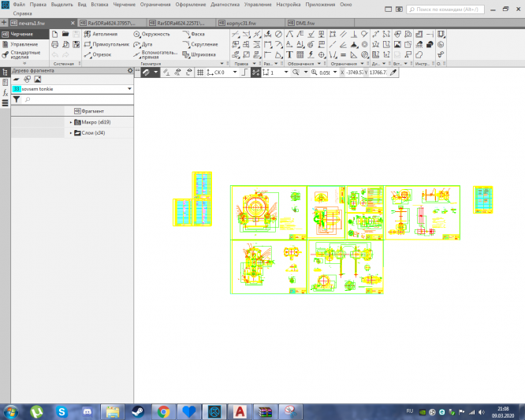Expand the Ограничения panel arrow
This screenshot has height=420, width=525.
[x=363, y=64]
